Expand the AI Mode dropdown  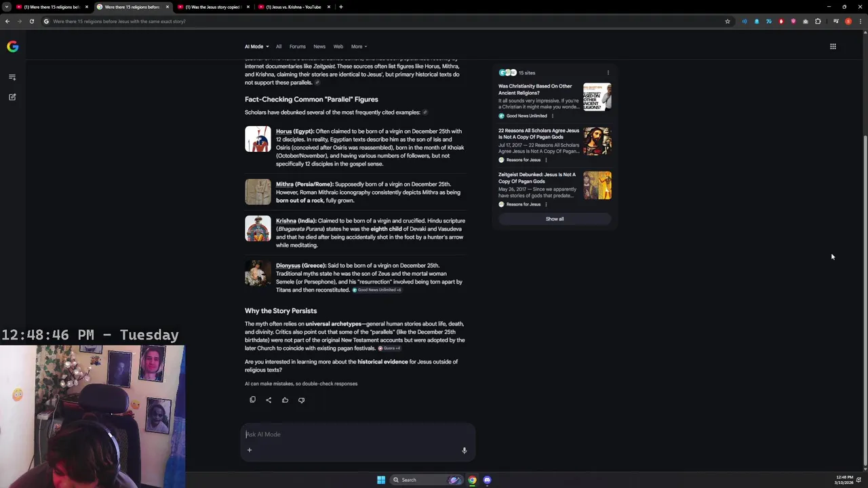point(257,47)
